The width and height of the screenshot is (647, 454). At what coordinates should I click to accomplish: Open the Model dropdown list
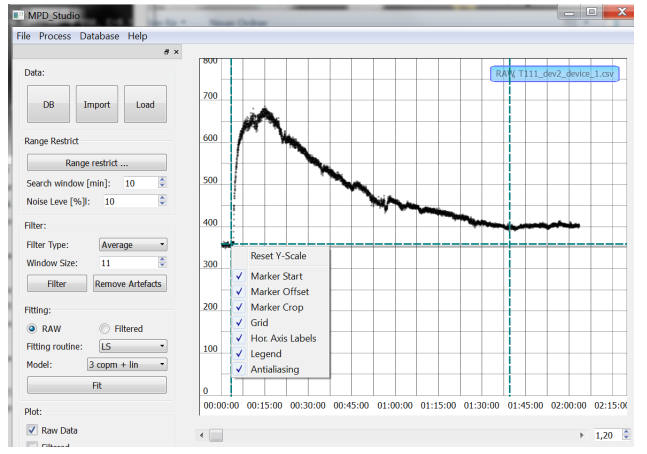pos(126,365)
